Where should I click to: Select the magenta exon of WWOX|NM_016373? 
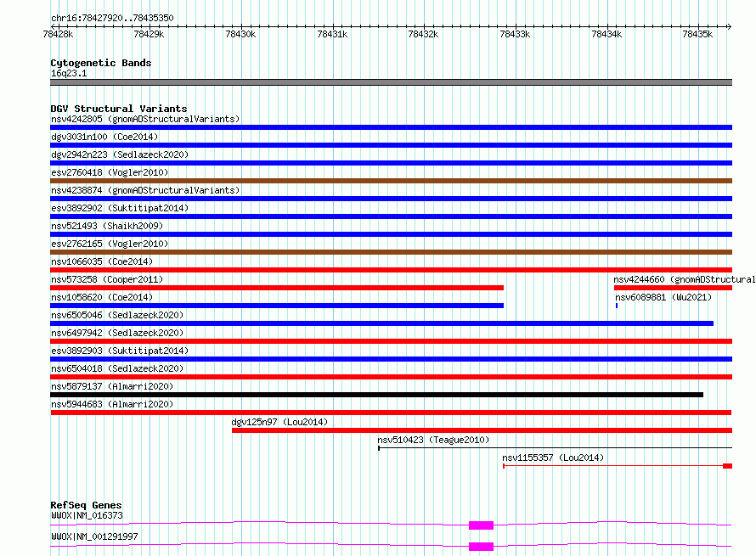[481, 525]
